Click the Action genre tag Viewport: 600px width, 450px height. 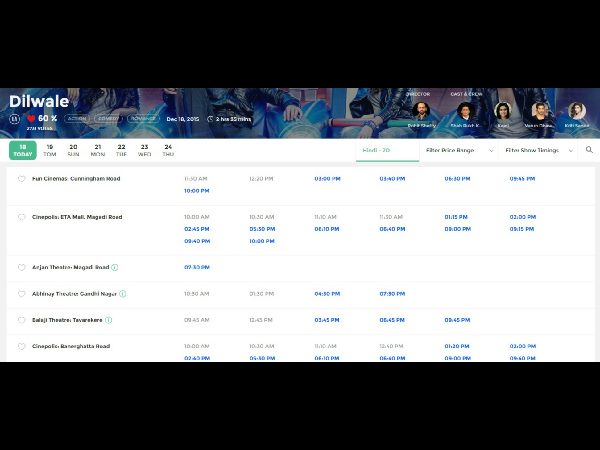click(77, 119)
